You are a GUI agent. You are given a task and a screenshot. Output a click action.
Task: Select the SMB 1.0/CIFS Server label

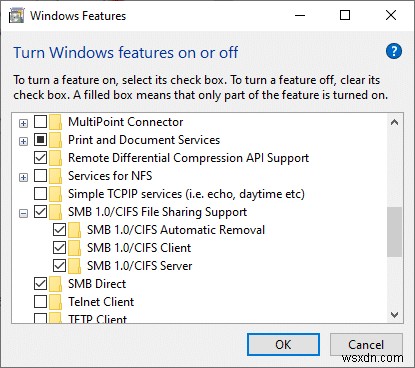click(140, 266)
